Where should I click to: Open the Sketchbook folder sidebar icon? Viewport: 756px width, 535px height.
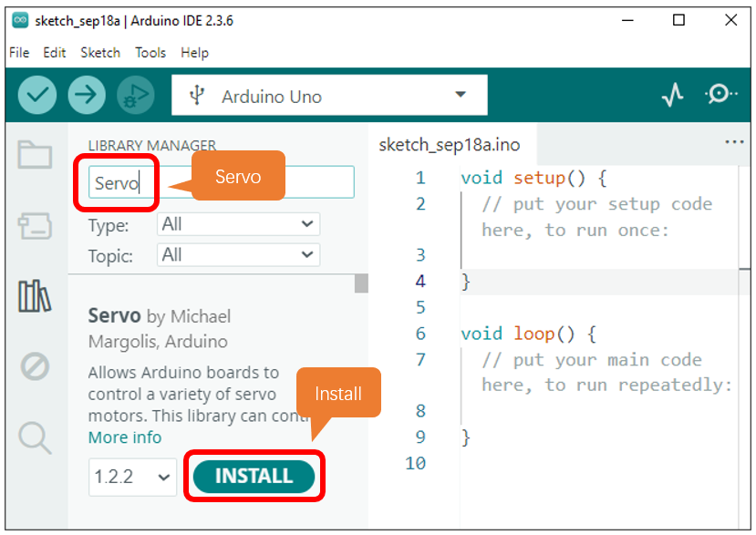35,155
